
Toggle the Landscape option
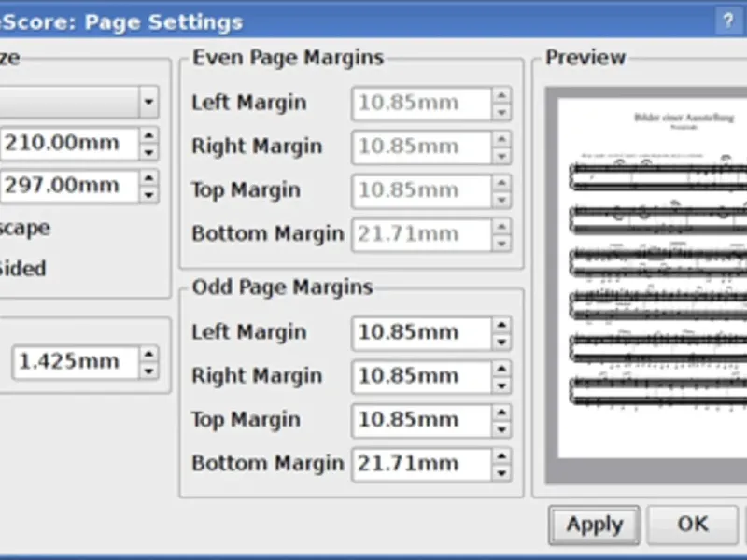23,228
